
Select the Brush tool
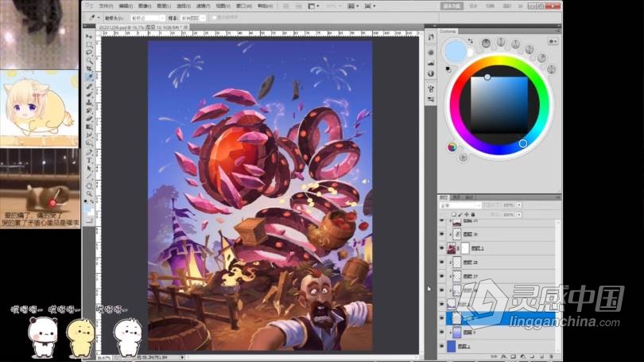pos(89,94)
